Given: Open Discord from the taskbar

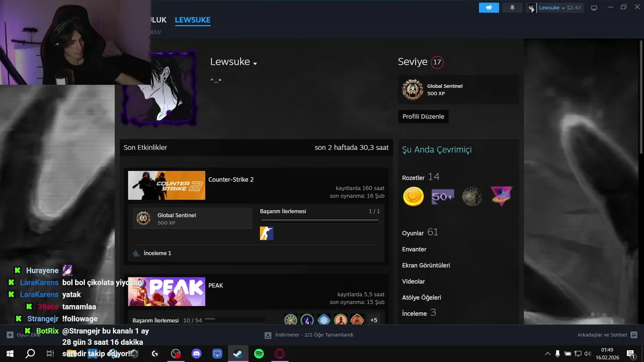Looking at the screenshot, I should (x=197, y=354).
